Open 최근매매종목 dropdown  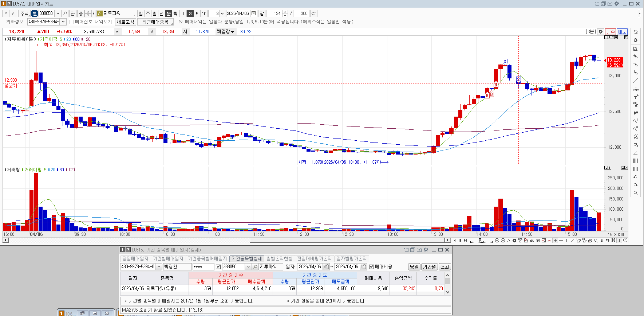click(x=155, y=22)
